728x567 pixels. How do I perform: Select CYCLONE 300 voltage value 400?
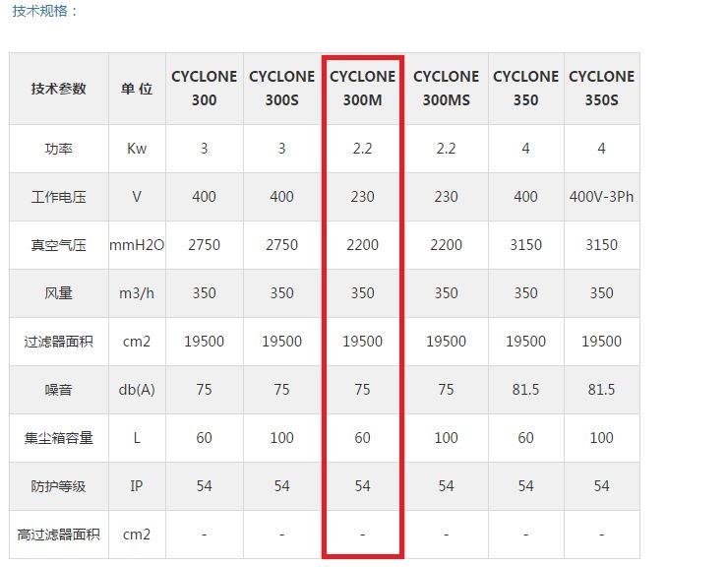[205, 197]
